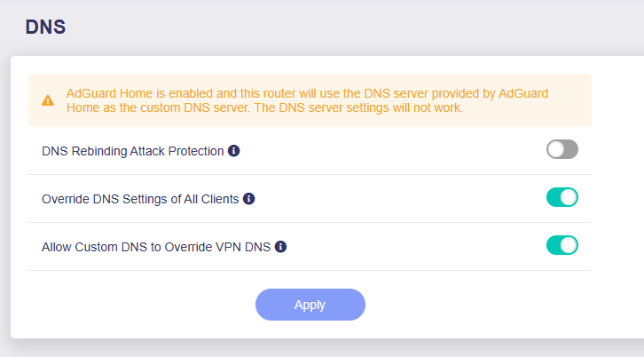
Task: Click "AdGuard Home is enabled" warning text
Action: [142, 93]
